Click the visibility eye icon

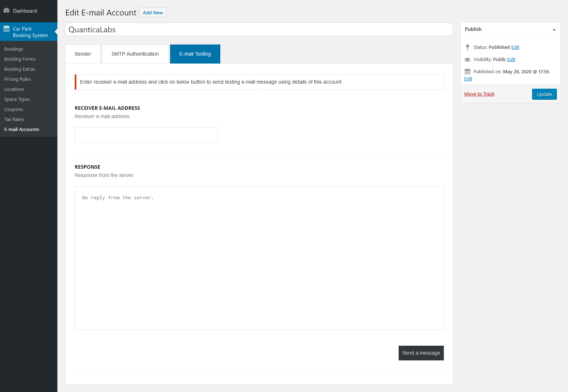467,60
